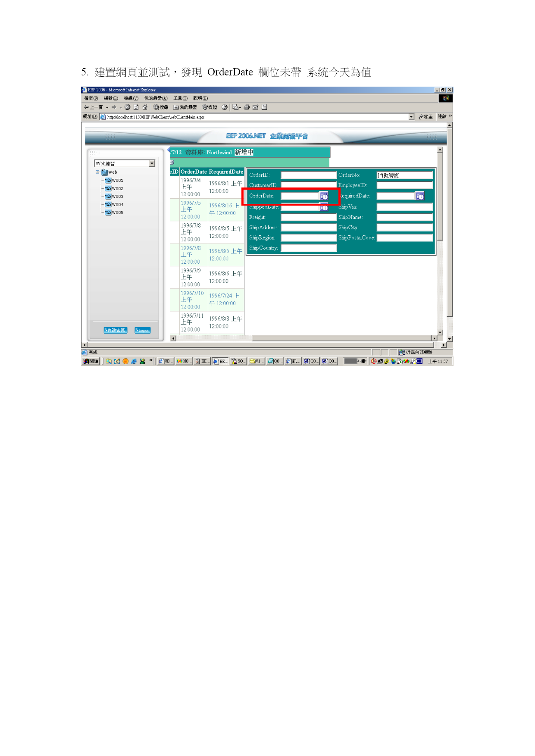Open the Back button history dropdown arrow
Screen dimensions: 535x756
pyautogui.click(x=107, y=108)
